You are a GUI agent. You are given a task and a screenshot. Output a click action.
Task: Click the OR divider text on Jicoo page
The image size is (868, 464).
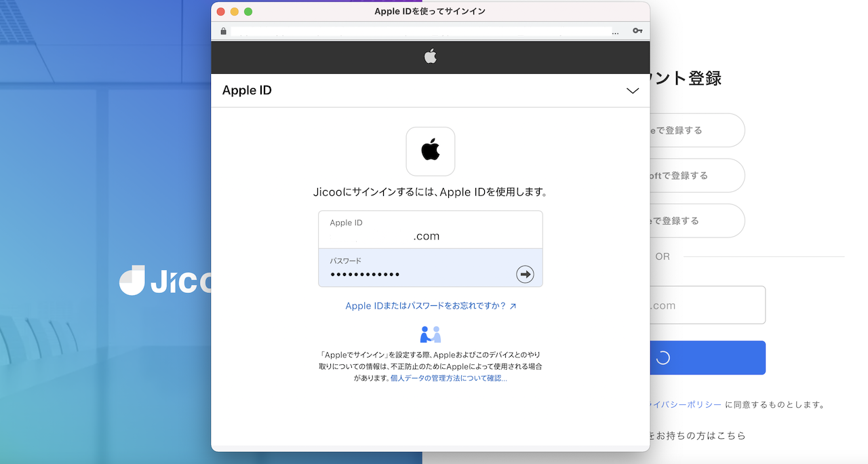pyautogui.click(x=663, y=256)
